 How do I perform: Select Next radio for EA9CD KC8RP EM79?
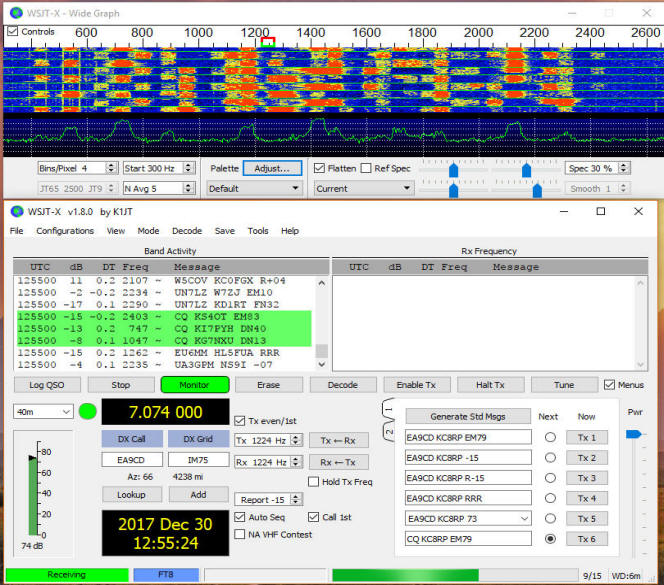click(550, 437)
